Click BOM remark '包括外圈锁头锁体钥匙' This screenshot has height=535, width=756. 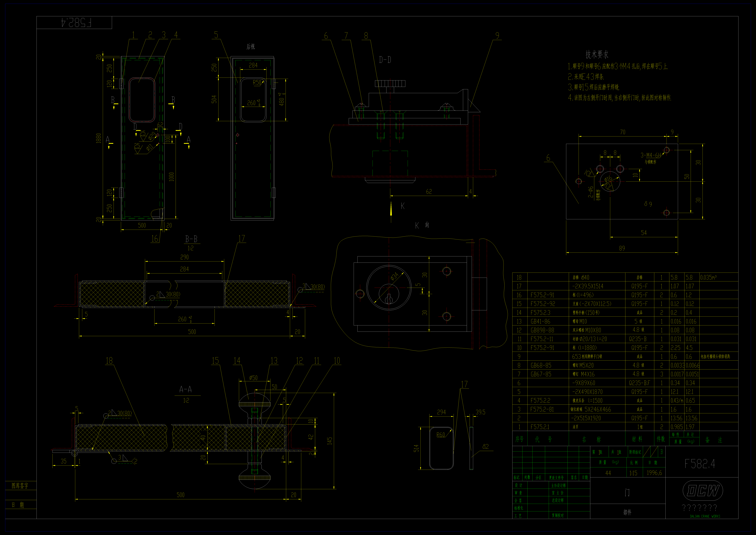coord(715,357)
